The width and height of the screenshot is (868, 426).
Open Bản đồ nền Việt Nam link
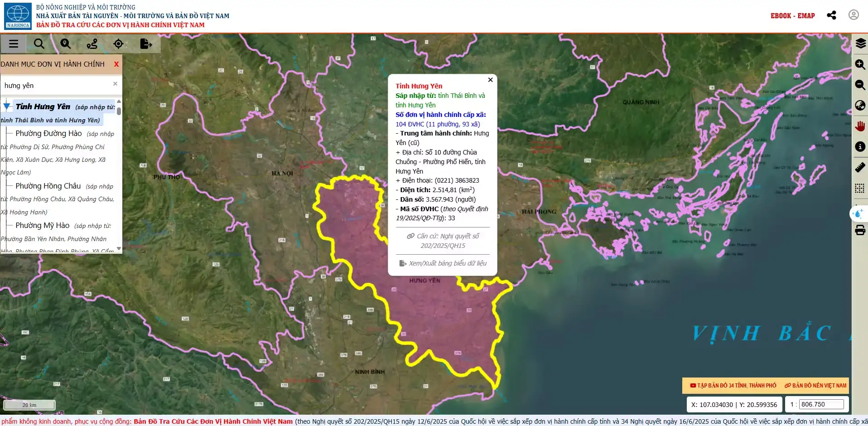[x=815, y=386]
